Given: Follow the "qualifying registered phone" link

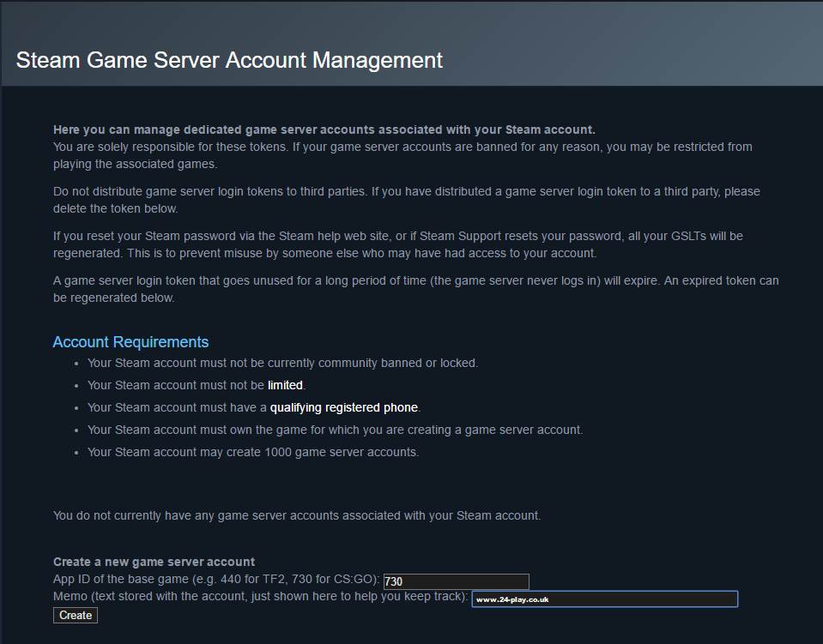Looking at the screenshot, I should (x=344, y=407).
